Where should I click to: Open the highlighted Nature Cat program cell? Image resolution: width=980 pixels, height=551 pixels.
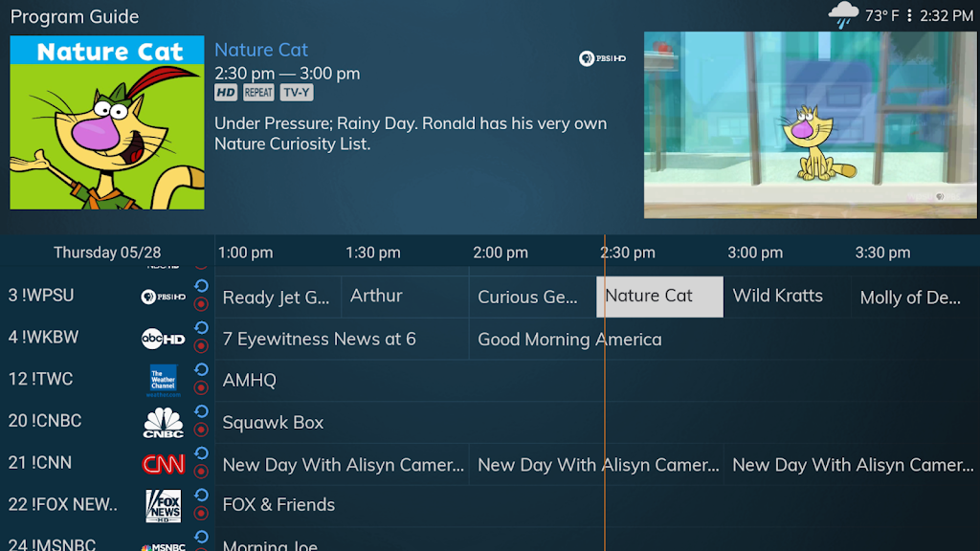(x=660, y=297)
